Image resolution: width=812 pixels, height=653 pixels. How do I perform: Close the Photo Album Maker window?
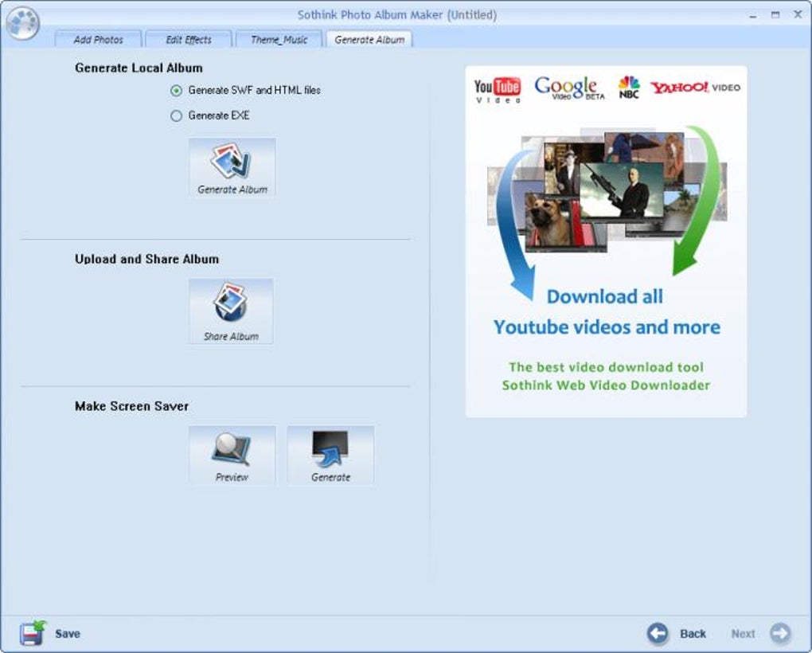[x=798, y=14]
